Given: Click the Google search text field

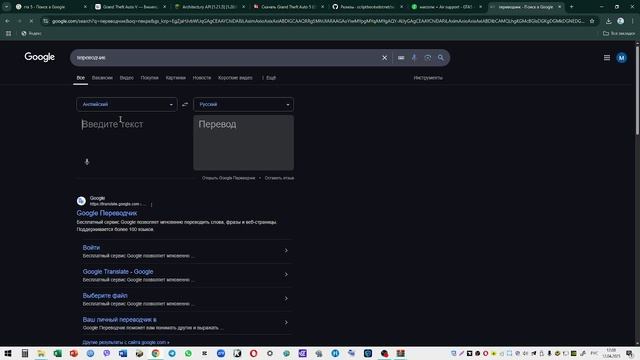Looking at the screenshot, I should click(227, 58).
